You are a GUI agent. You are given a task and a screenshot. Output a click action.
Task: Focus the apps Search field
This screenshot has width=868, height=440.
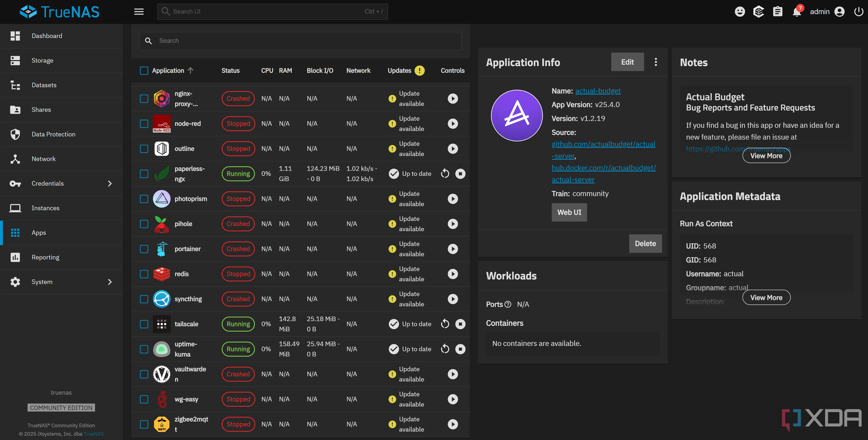tap(300, 41)
